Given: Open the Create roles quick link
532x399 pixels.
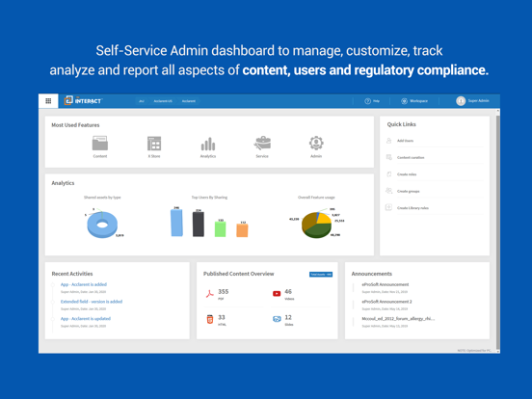Looking at the screenshot, I should (x=407, y=174).
